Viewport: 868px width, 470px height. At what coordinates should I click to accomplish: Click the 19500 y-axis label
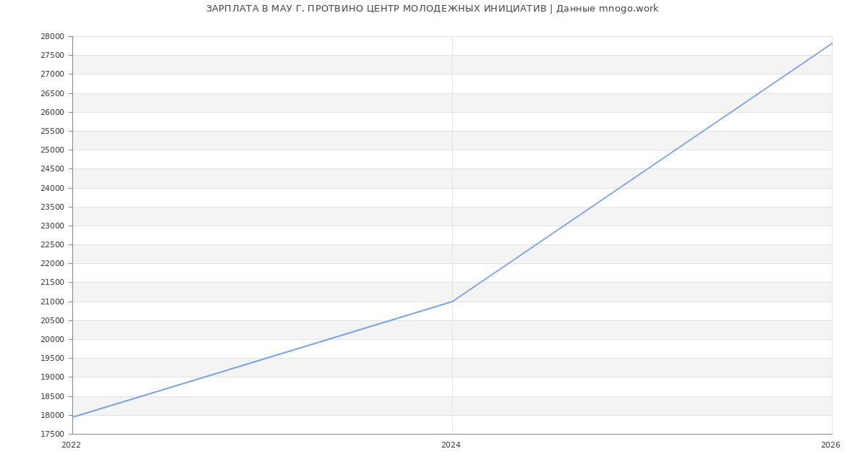click(52, 359)
